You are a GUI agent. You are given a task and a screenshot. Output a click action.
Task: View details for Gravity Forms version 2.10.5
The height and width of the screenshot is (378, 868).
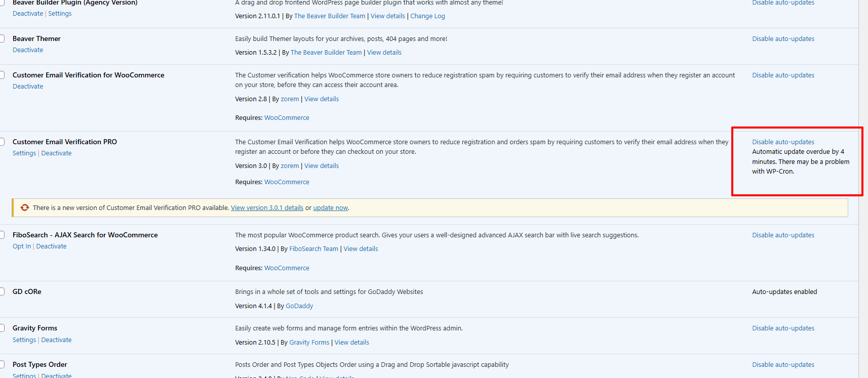[351, 343]
